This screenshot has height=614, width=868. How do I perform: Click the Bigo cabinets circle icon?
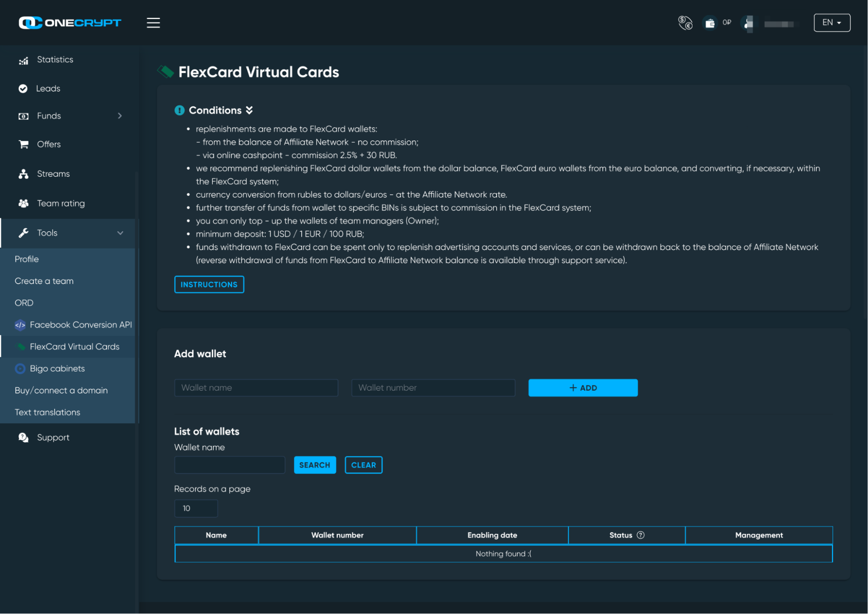pos(20,368)
